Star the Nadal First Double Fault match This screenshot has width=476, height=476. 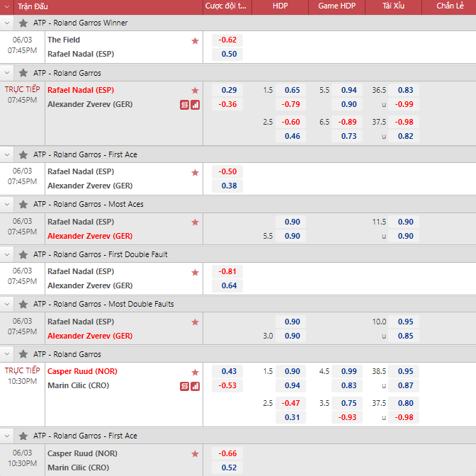tap(195, 272)
